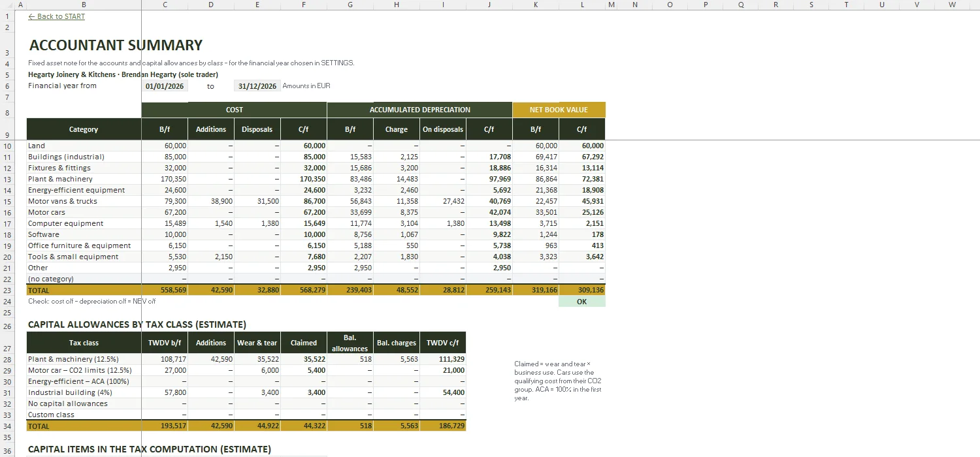
Task: Select column C header
Action: [165, 5]
